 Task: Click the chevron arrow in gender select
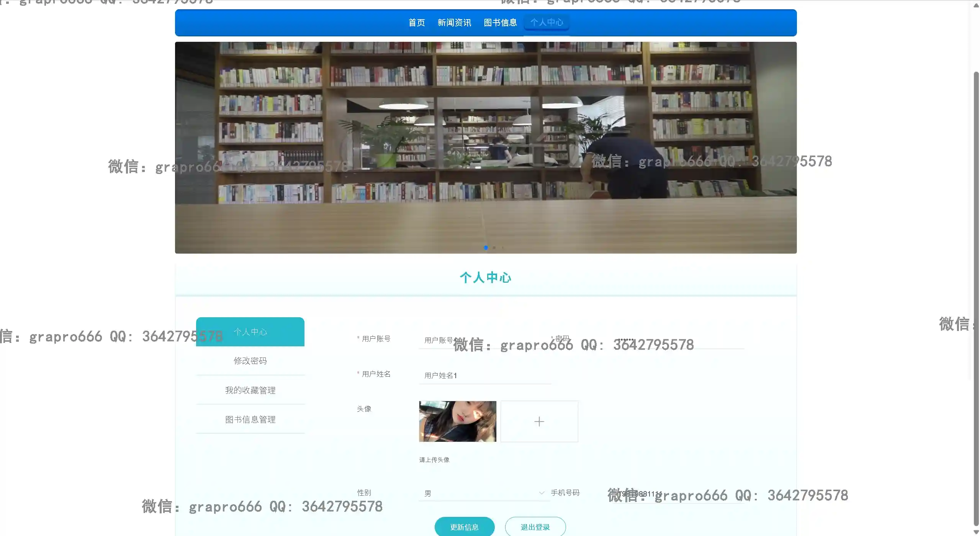click(x=542, y=493)
